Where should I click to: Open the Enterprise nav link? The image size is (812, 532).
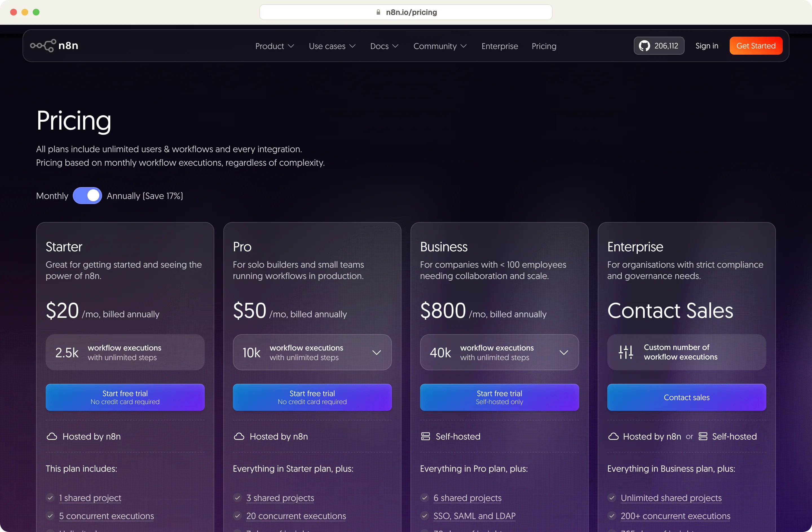(x=500, y=46)
